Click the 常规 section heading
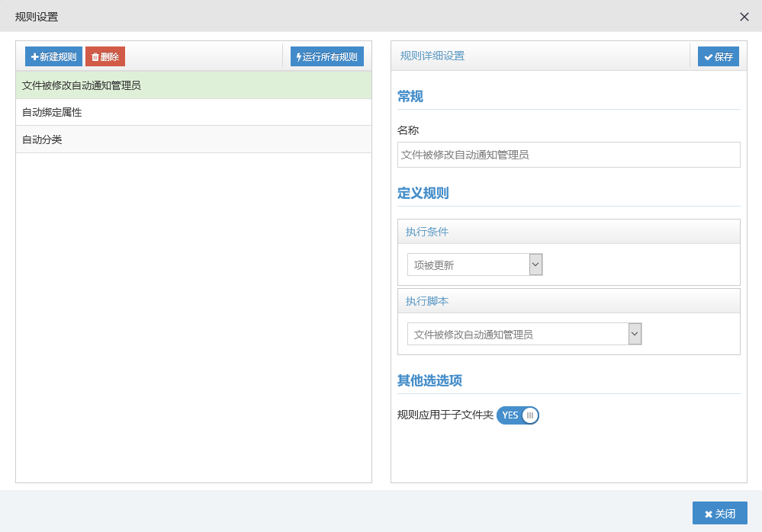Image resolution: width=762 pixels, height=532 pixels. 410,96
